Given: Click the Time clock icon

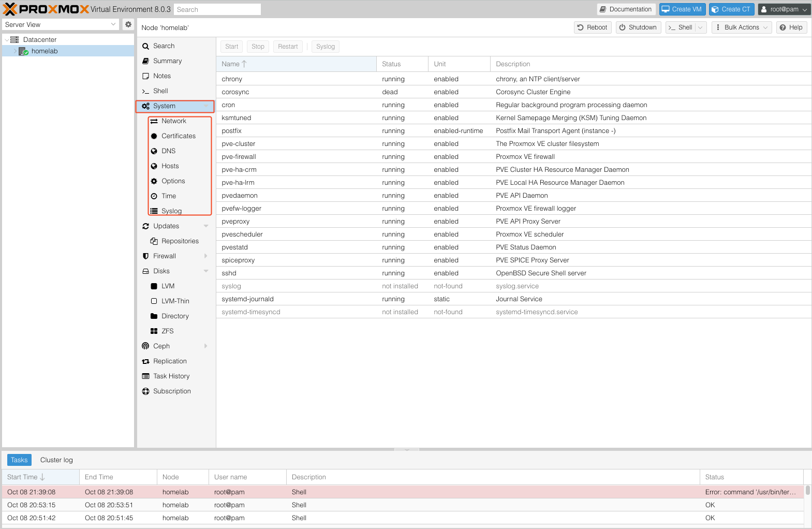Looking at the screenshot, I should coord(154,196).
